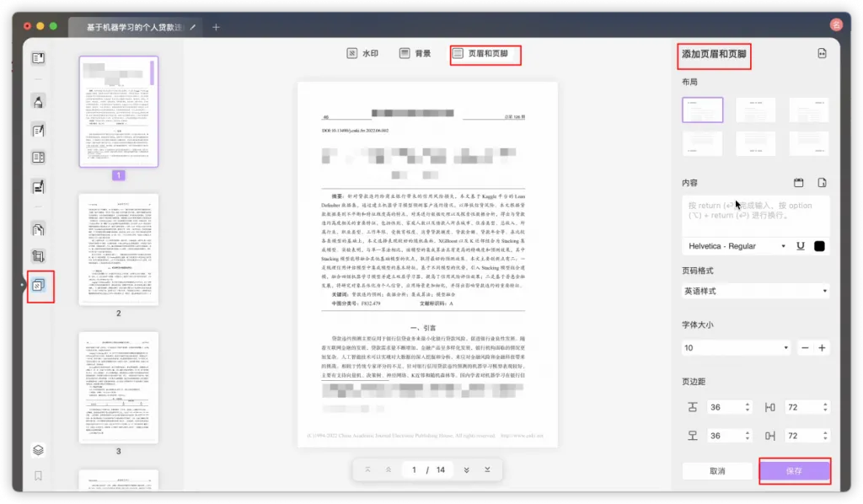Open the Crop Pages tool in sidebar

click(x=38, y=255)
